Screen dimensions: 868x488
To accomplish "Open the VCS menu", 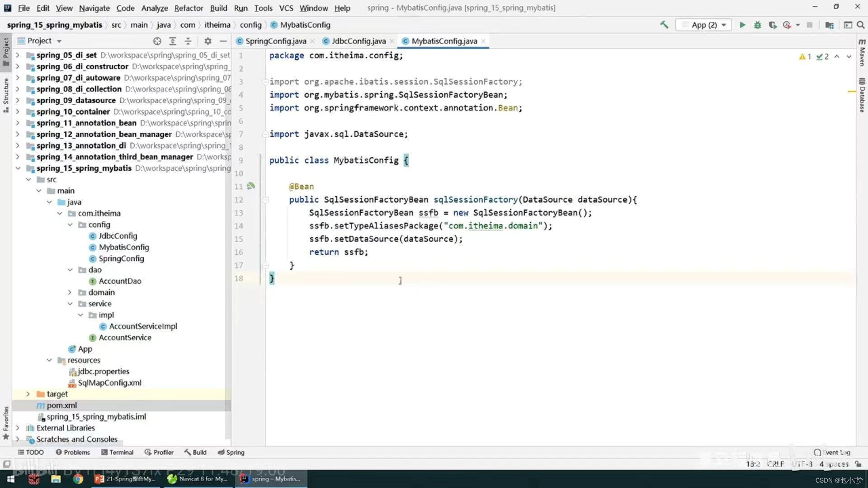I will (x=286, y=8).
